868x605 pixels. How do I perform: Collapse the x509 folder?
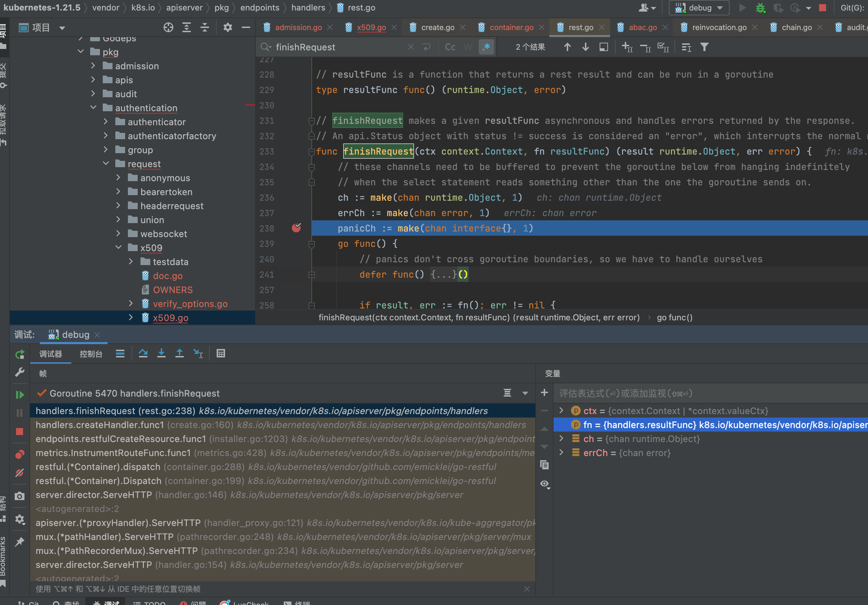(118, 248)
